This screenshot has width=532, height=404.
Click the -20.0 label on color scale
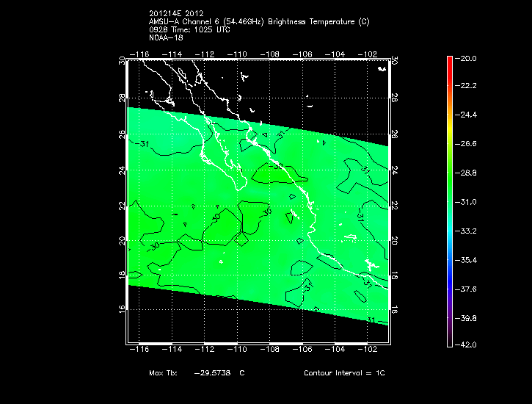click(465, 58)
